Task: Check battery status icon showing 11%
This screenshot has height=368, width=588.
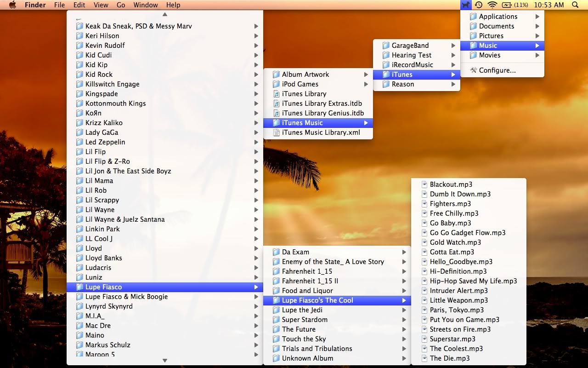Action: 507,5
